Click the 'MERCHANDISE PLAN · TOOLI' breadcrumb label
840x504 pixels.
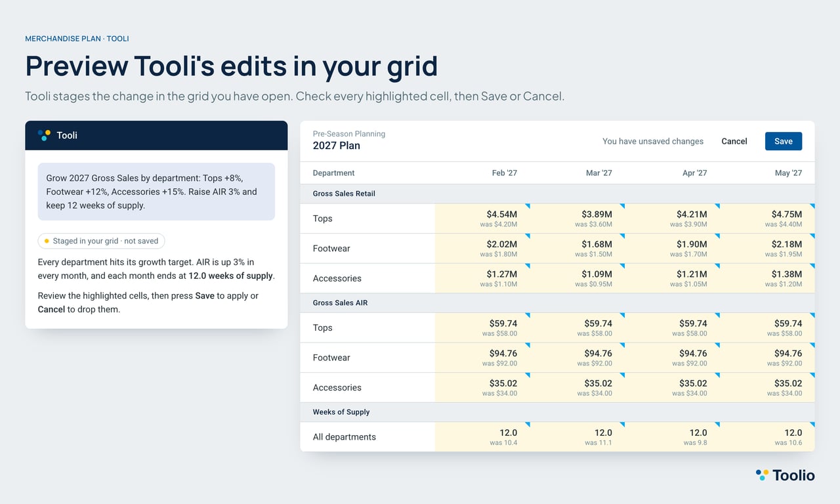[77, 39]
